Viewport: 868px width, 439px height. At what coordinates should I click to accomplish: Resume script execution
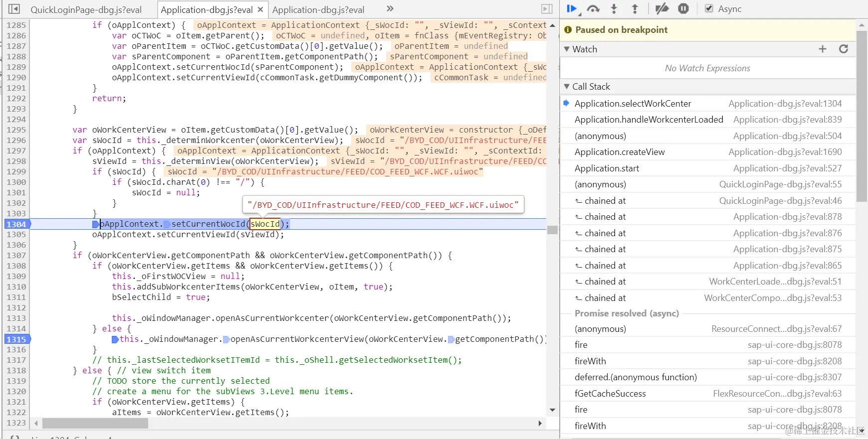(x=572, y=9)
